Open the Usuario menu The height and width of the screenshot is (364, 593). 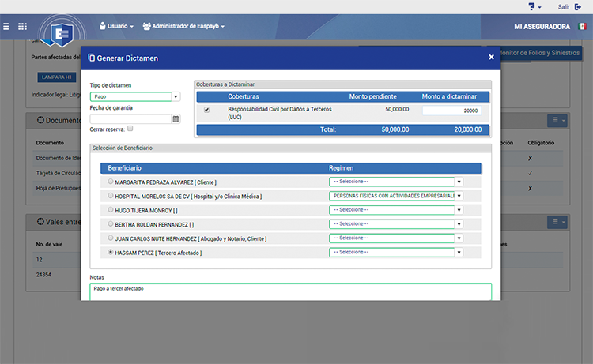[116, 26]
